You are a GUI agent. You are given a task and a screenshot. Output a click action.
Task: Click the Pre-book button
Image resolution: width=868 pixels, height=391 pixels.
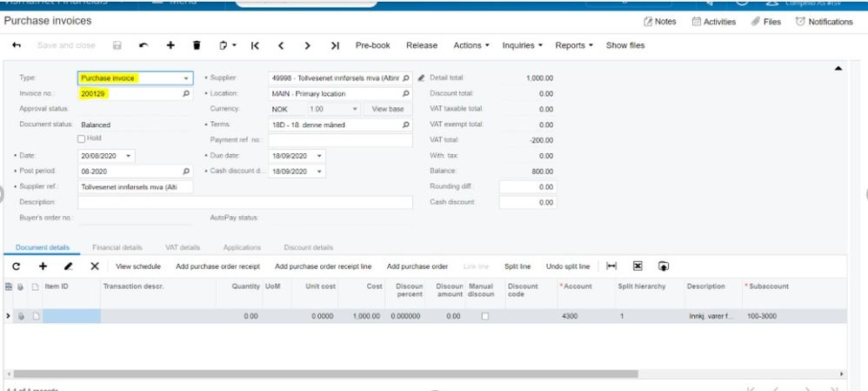click(x=372, y=45)
